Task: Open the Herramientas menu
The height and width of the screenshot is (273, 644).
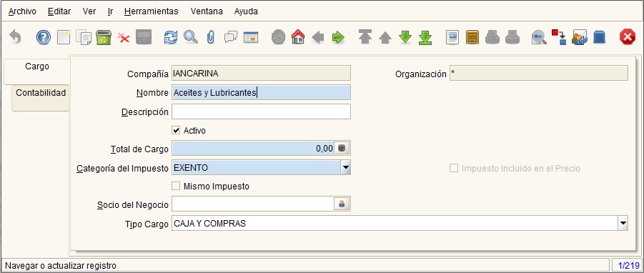Action: coord(151,11)
